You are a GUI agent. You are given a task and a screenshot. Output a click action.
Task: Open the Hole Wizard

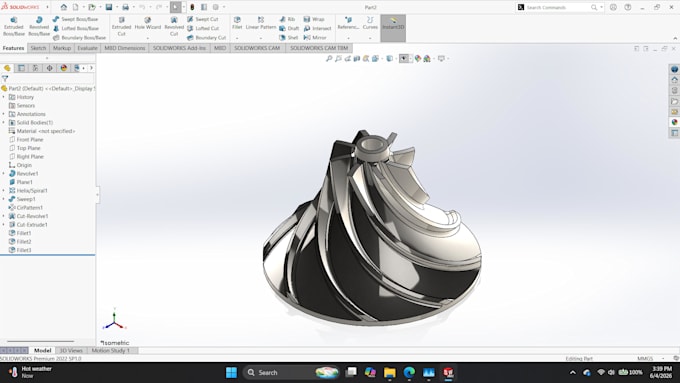(x=147, y=23)
